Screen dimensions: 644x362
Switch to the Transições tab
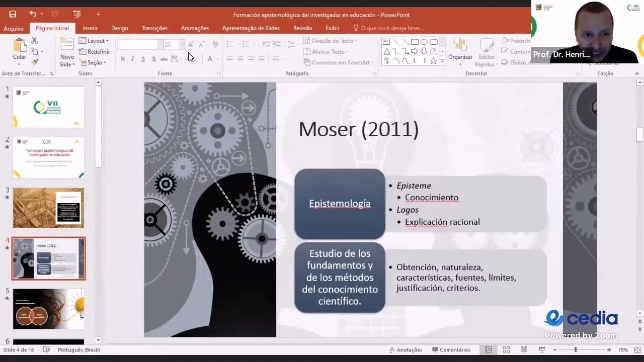[x=154, y=28]
